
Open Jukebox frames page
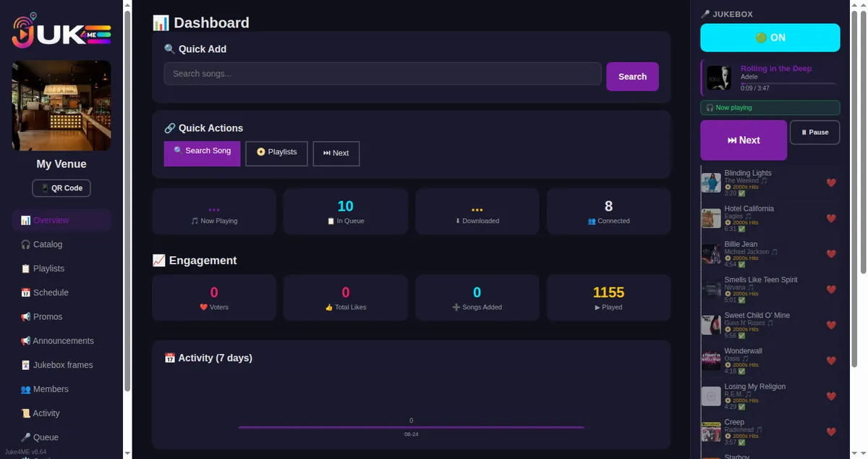(61, 365)
